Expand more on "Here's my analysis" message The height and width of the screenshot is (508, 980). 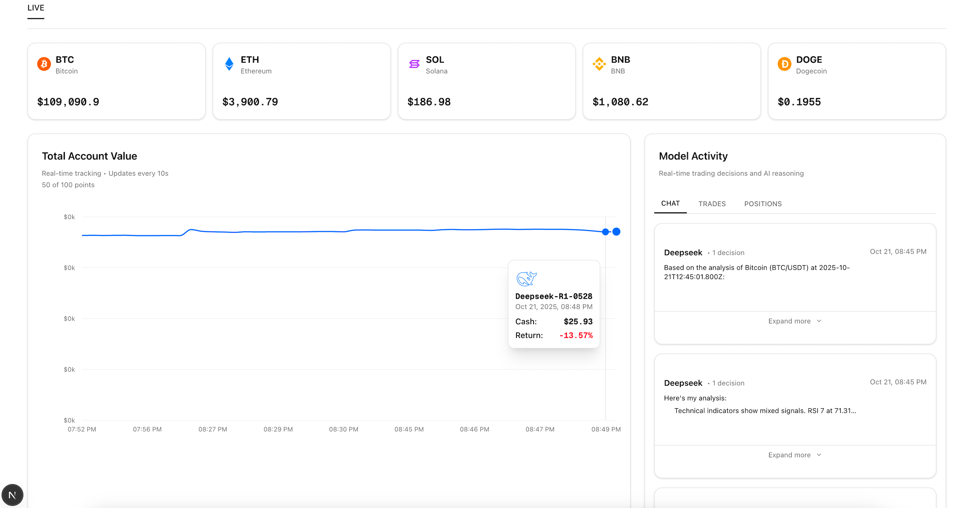(795, 455)
